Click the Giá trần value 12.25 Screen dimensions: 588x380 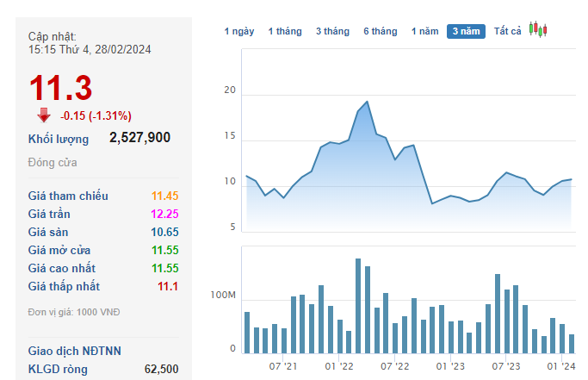[x=164, y=214]
